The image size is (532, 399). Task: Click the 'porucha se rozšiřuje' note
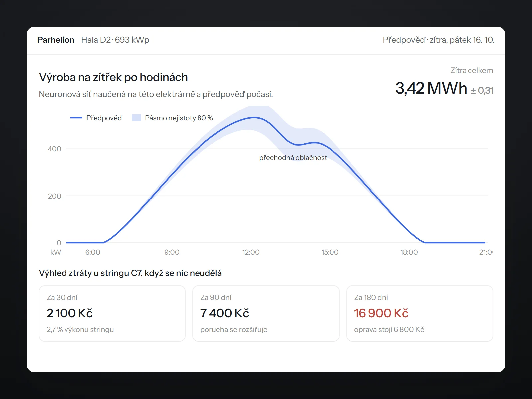234,330
